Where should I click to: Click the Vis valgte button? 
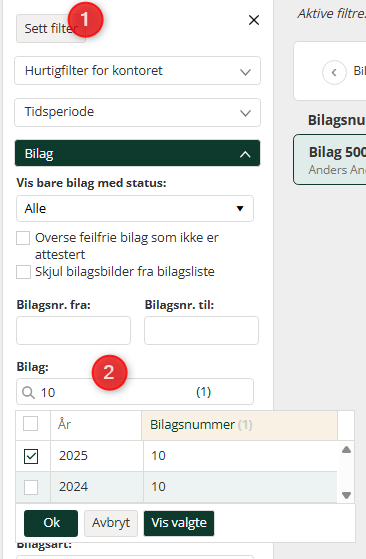pyautogui.click(x=179, y=523)
